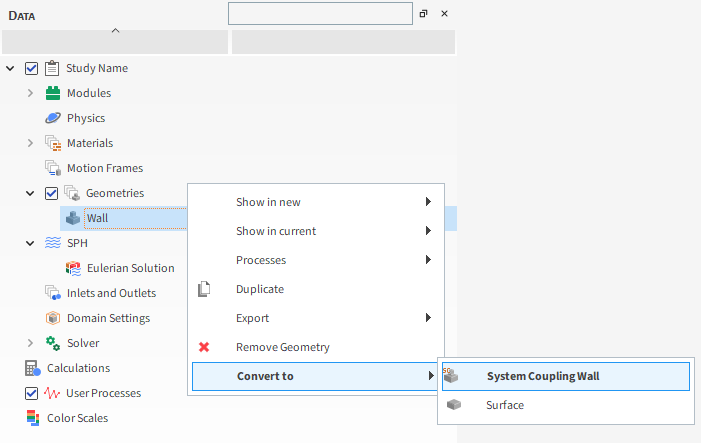The image size is (701, 443).
Task: Click the Domain Settings cube icon
Action: click(x=53, y=318)
